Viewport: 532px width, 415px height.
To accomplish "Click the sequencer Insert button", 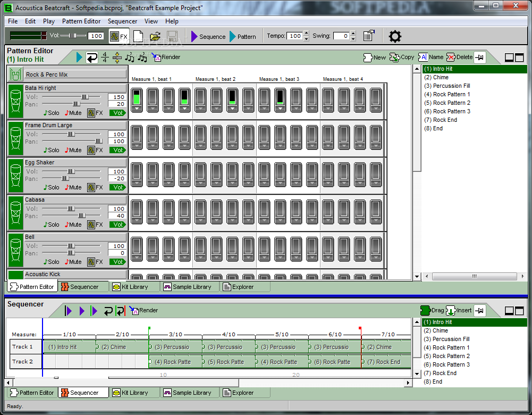I will (459, 310).
